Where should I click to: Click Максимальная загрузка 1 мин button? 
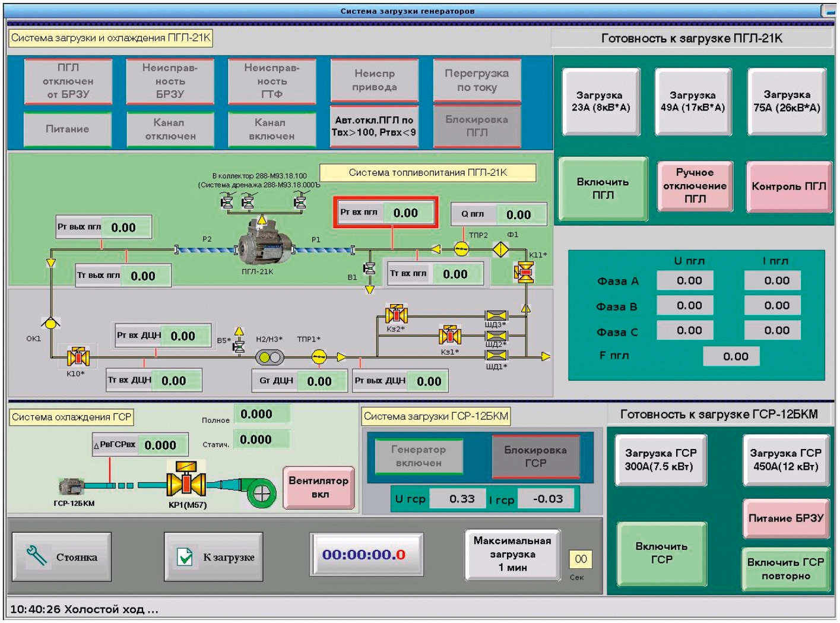click(512, 554)
